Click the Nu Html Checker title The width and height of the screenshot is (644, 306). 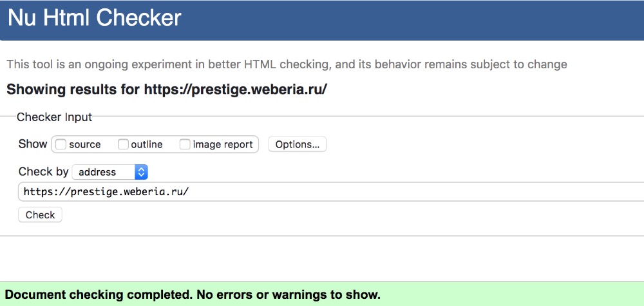tap(95, 18)
